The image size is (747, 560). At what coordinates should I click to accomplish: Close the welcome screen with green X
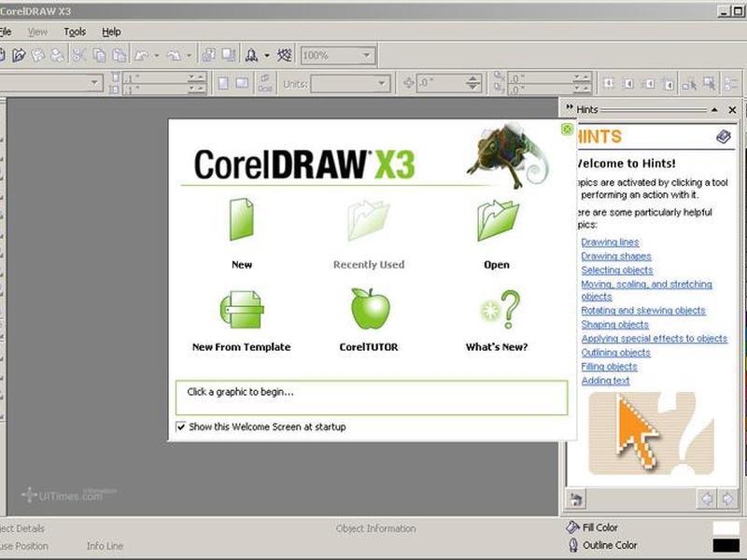[567, 129]
